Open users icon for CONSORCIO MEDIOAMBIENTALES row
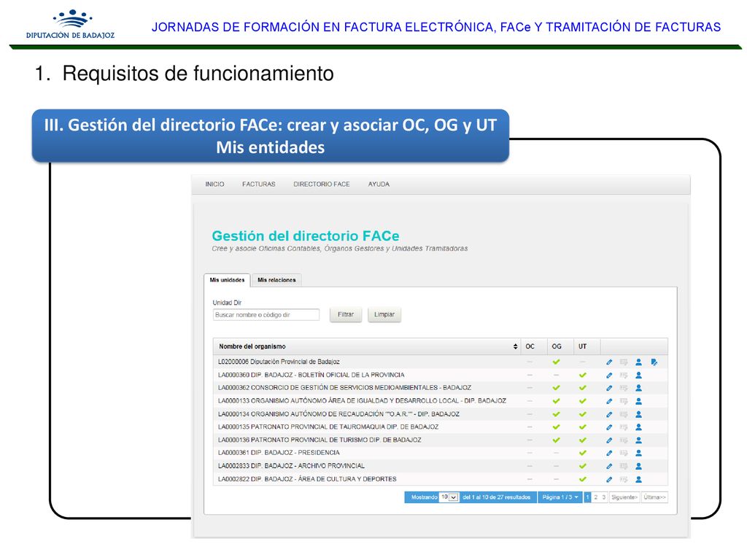The width and height of the screenshot is (747, 560). click(638, 388)
